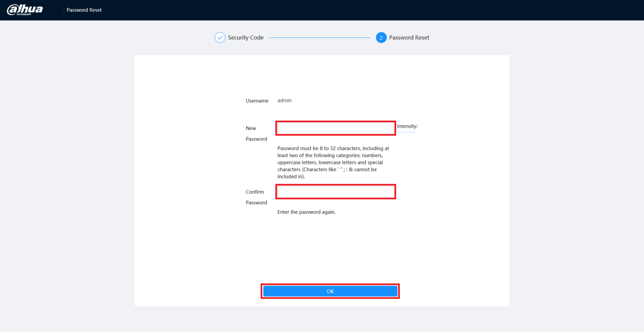Click the New Password label
This screenshot has width=644, height=332.
(256, 133)
